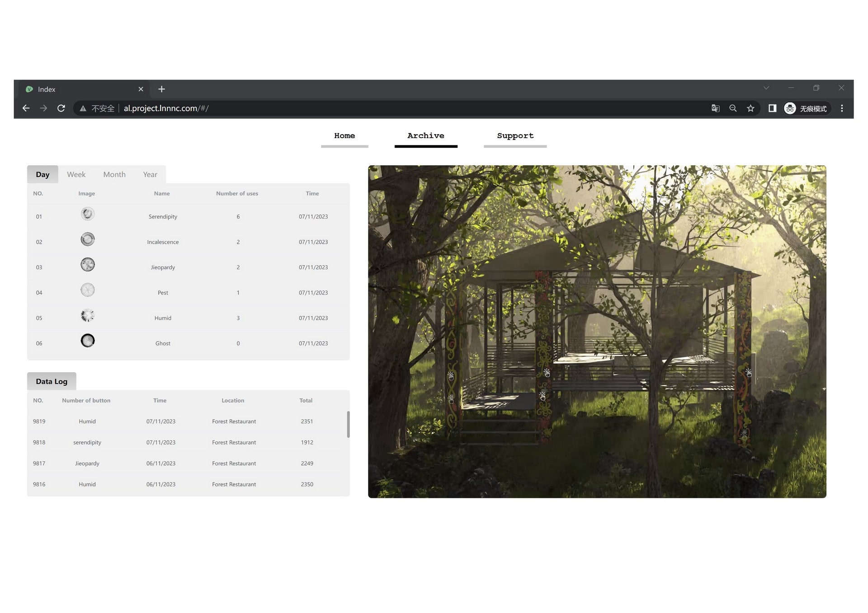Click the Humid name in row 05
The height and width of the screenshot is (613, 868).
click(x=163, y=318)
